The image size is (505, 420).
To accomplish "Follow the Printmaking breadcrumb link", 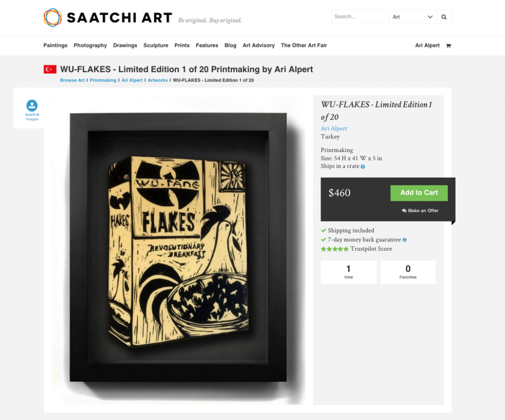I will [103, 80].
